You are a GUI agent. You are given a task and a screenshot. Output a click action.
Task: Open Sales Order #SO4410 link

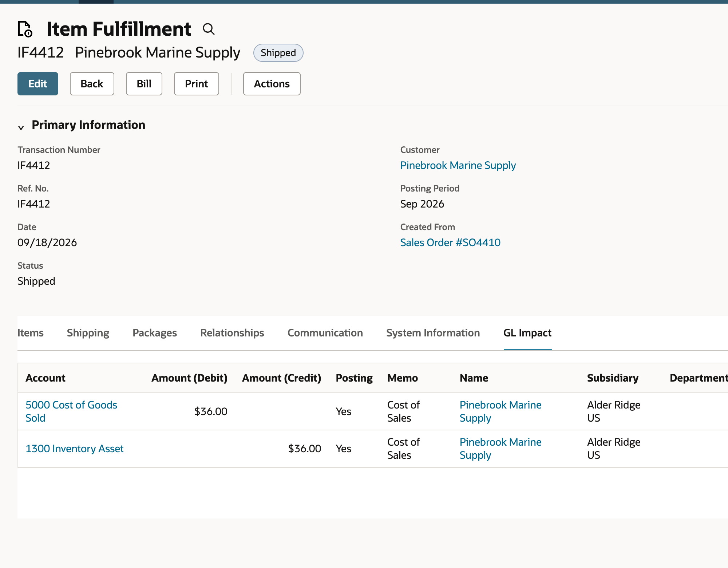tap(450, 242)
